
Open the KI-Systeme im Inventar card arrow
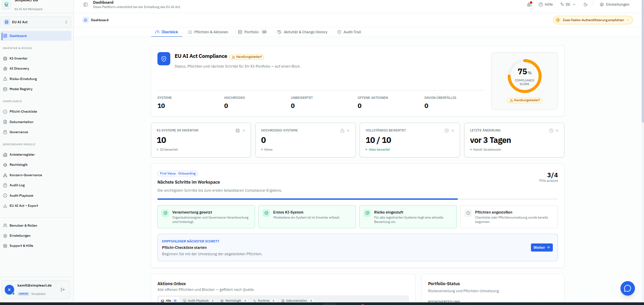click(244, 130)
